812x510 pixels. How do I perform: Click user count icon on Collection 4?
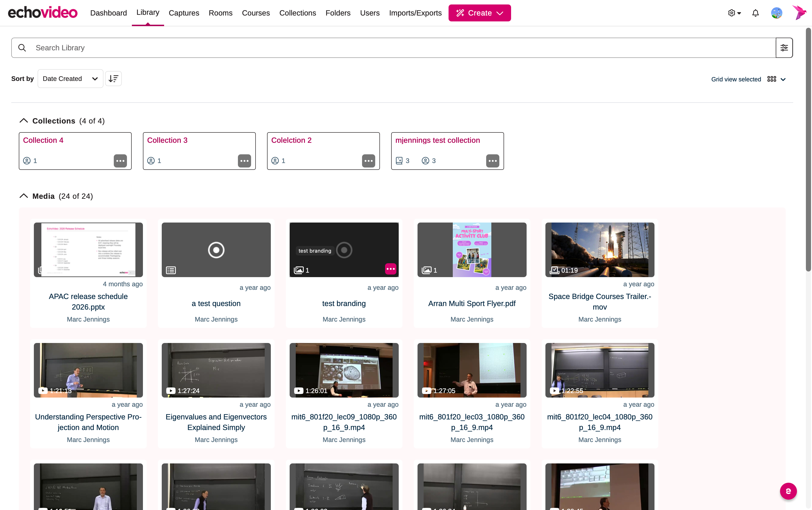pos(27,161)
